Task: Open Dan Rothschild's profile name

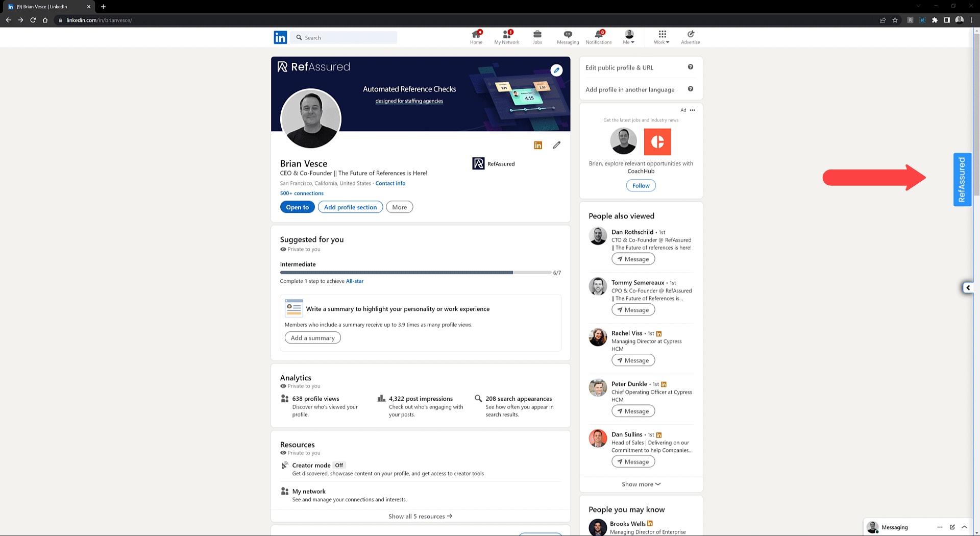Action: (632, 232)
